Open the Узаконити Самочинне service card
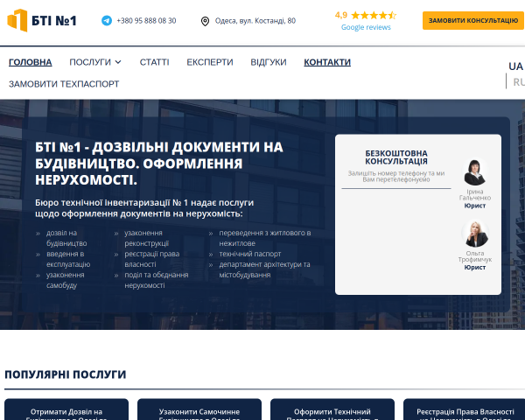525x420 pixels. tap(199, 409)
